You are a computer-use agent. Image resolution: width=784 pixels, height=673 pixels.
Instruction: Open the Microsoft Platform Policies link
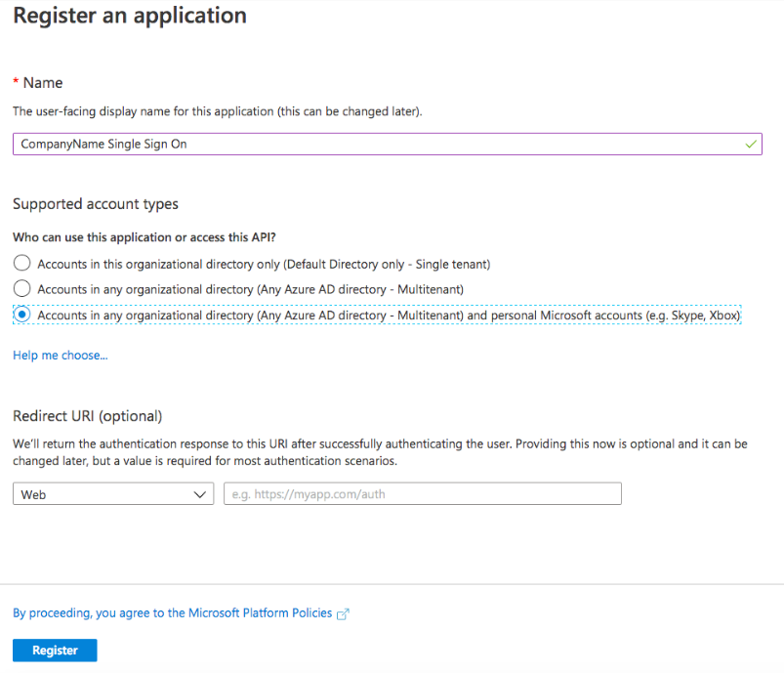point(172,613)
